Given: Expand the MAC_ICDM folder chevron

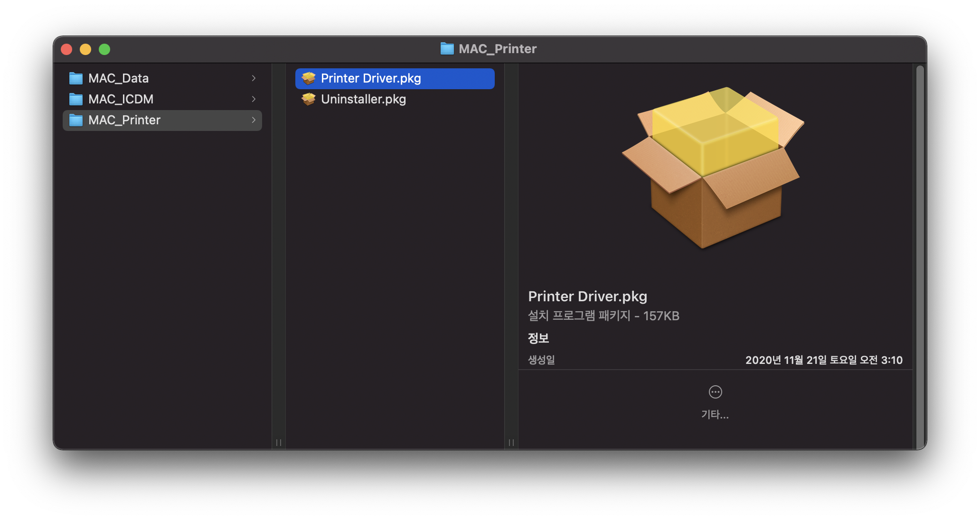Looking at the screenshot, I should click(x=254, y=99).
